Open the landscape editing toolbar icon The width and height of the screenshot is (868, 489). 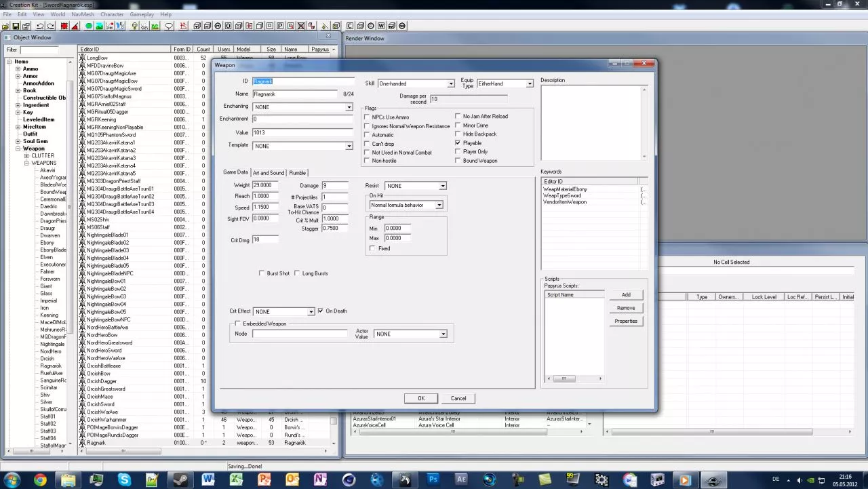(x=100, y=26)
